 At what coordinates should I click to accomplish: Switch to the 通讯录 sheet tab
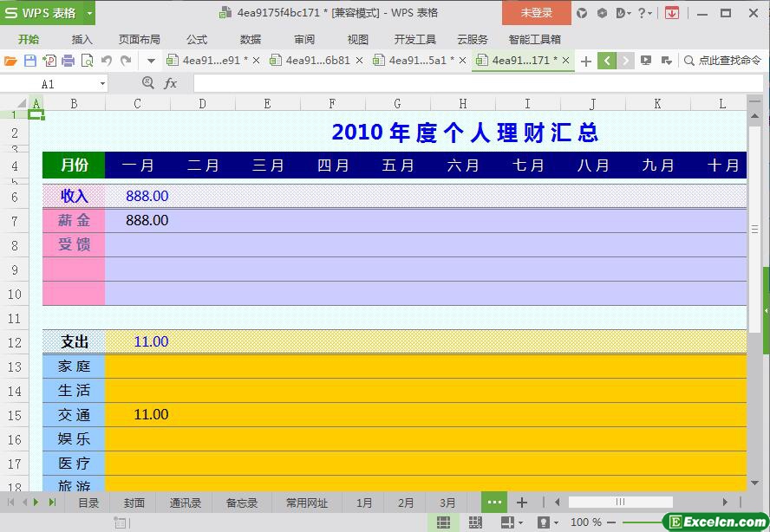coord(186,503)
